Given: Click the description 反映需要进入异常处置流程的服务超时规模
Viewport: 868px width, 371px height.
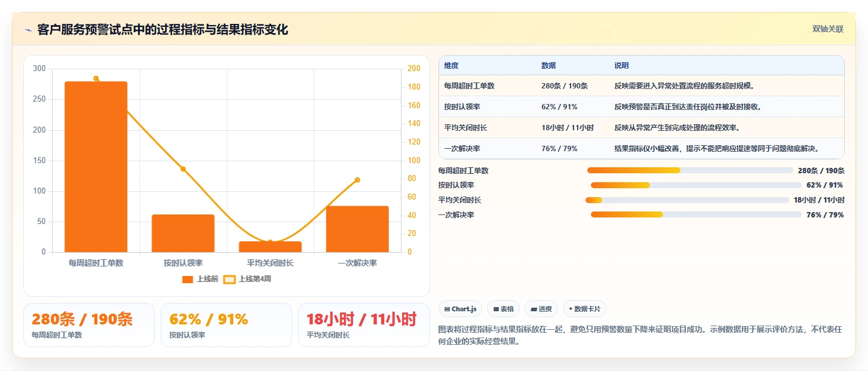Looking at the screenshot, I should click(x=685, y=86).
